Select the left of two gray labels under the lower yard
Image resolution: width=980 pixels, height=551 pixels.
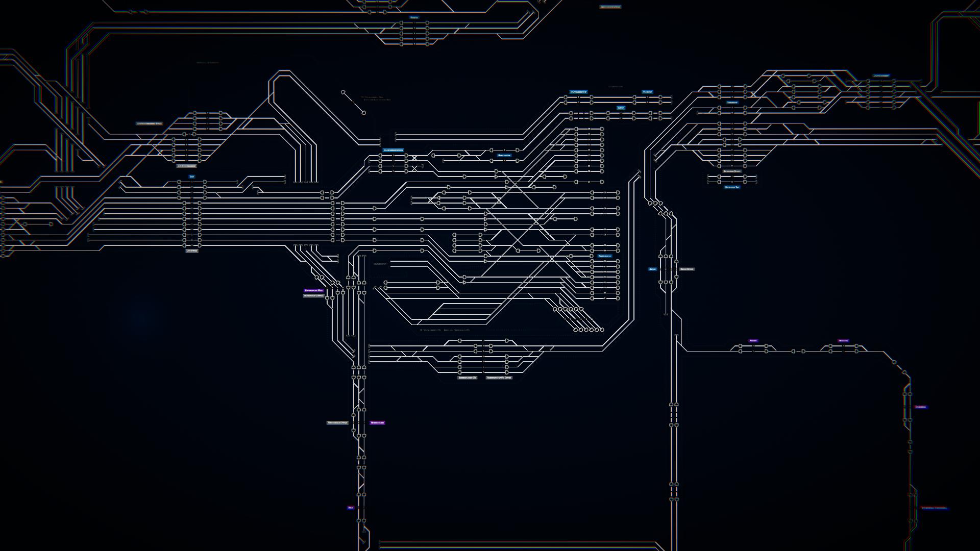pyautogui.click(x=467, y=378)
